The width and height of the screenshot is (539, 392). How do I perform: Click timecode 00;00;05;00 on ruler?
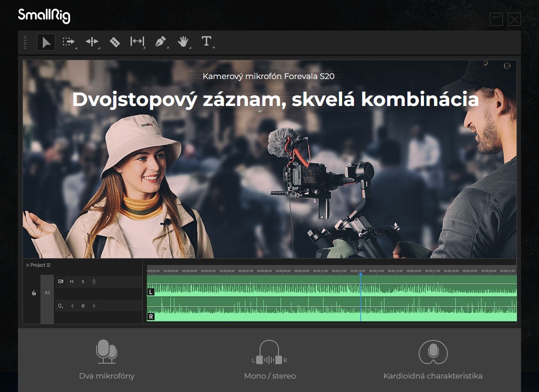pos(208,271)
